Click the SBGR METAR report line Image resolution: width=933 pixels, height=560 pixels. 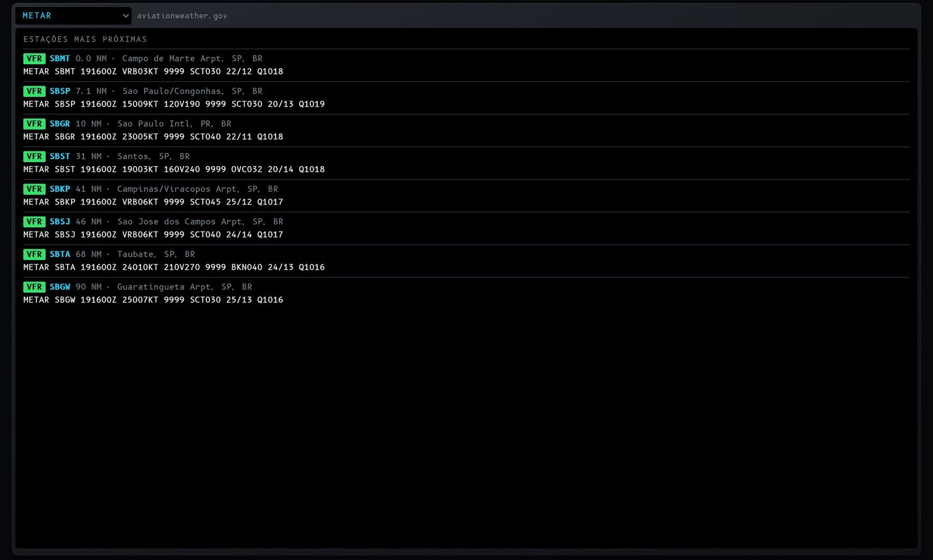pyautogui.click(x=153, y=136)
